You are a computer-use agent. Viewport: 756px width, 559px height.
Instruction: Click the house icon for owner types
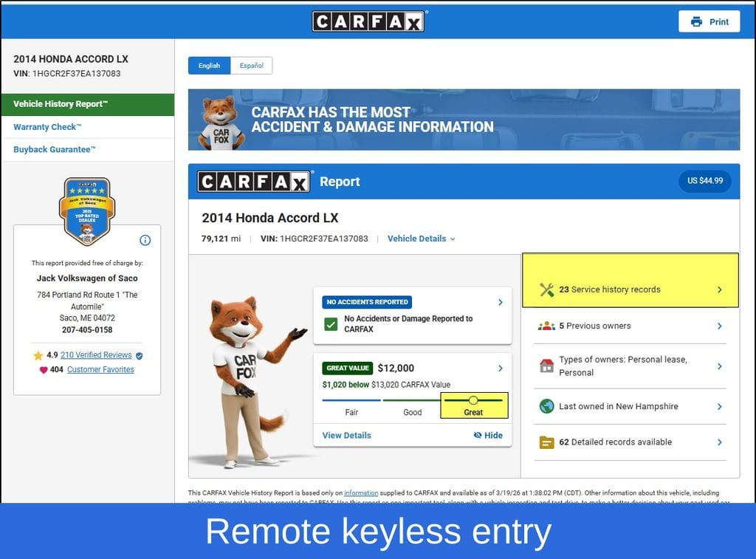point(546,366)
